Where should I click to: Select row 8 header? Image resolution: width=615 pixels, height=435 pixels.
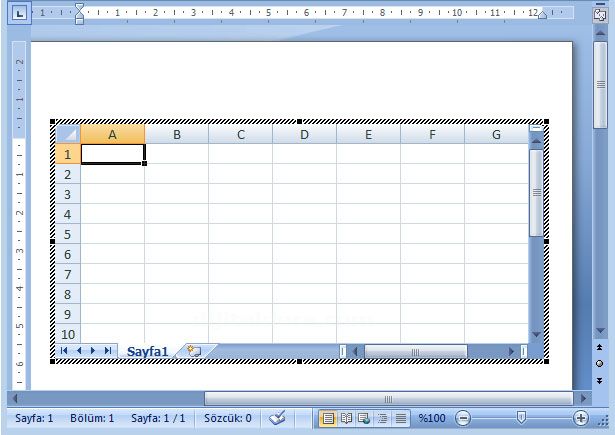click(x=68, y=294)
